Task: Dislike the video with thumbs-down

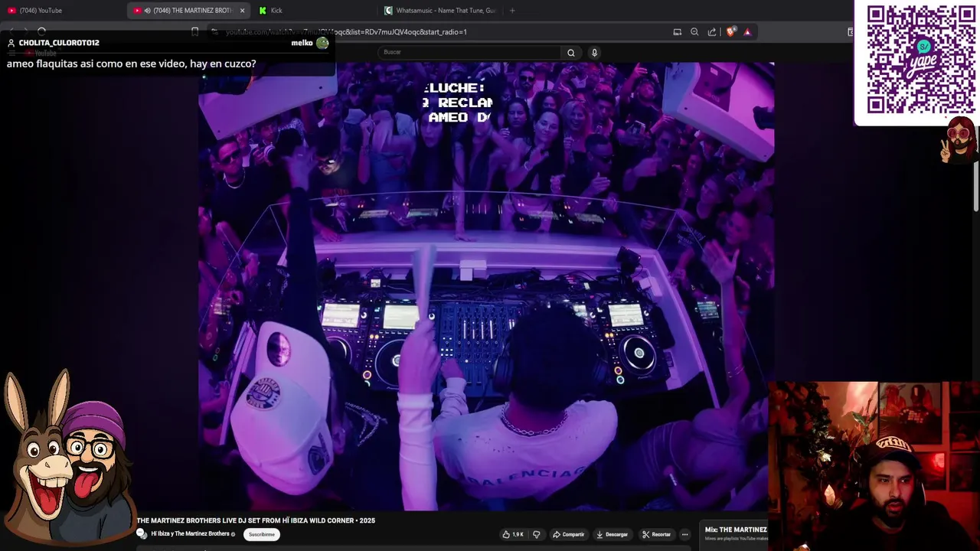Action: pos(536,534)
